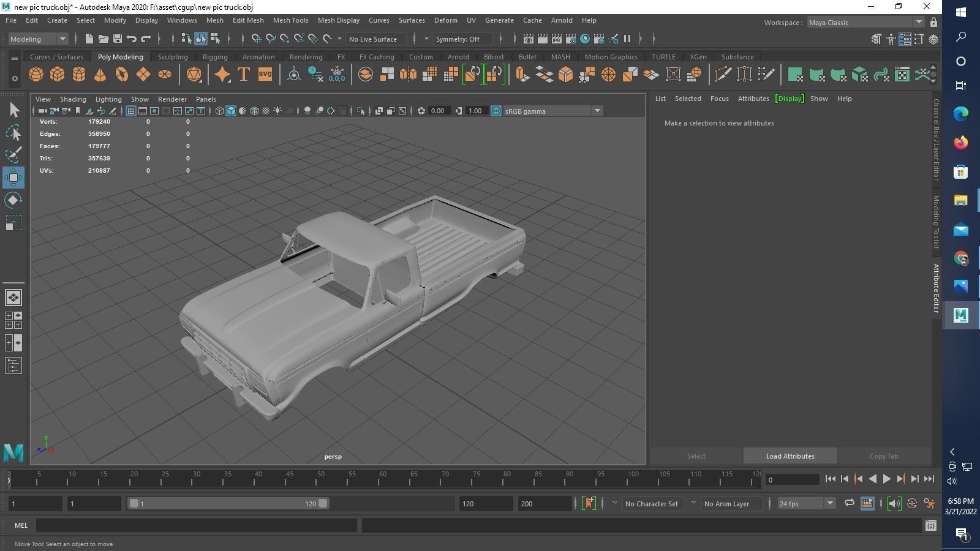
Task: Click the polygon Type text tool
Action: (243, 75)
